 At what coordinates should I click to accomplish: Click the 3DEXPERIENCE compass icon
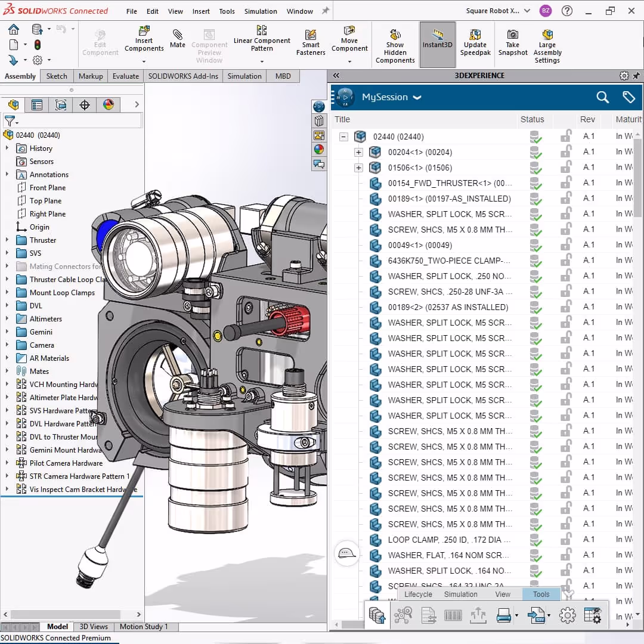(x=345, y=97)
